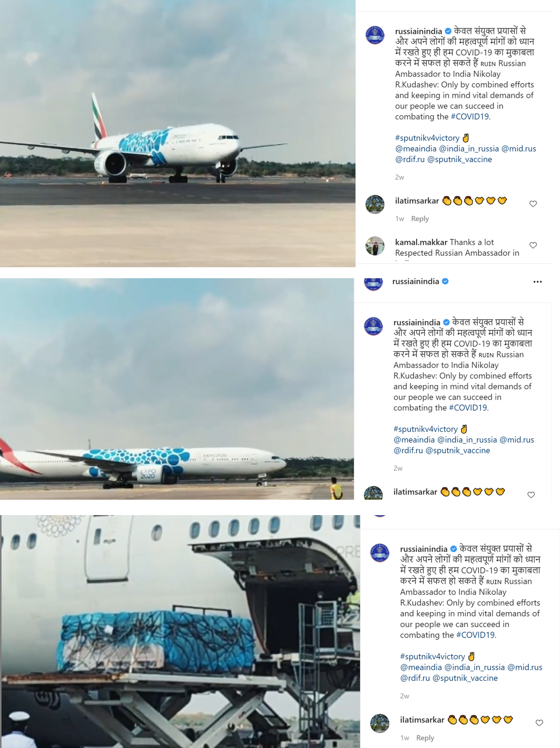This screenshot has width=560, height=748.
Task: Like ilatimsarkar's comment beside the cargo loading photo
Action: [x=539, y=723]
